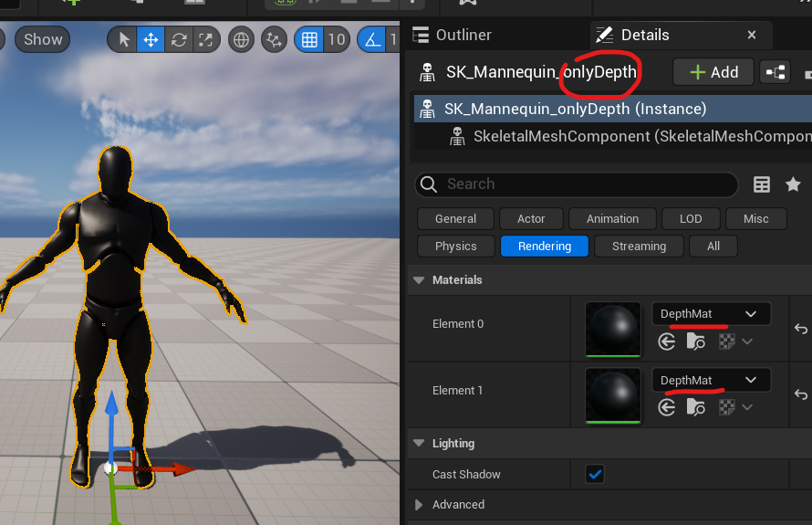This screenshot has height=525, width=812.
Task: Open the blueprint/hierarchy button next to Add
Action: coord(776,72)
